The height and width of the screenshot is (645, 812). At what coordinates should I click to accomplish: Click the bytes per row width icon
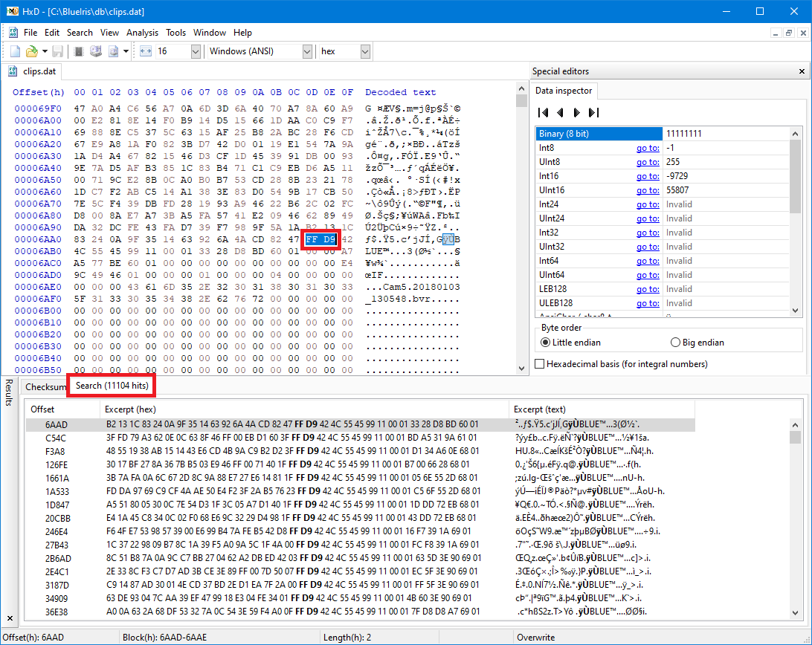[x=146, y=51]
